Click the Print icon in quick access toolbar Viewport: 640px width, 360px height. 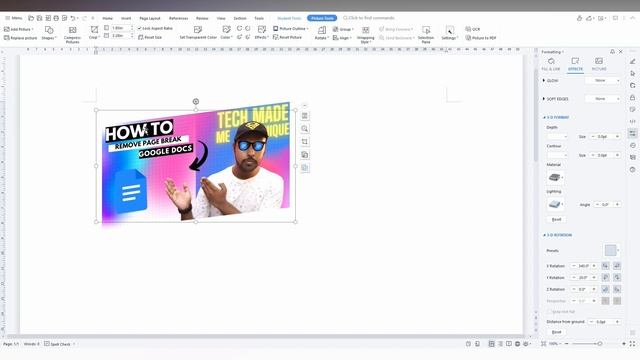pyautogui.click(x=56, y=18)
